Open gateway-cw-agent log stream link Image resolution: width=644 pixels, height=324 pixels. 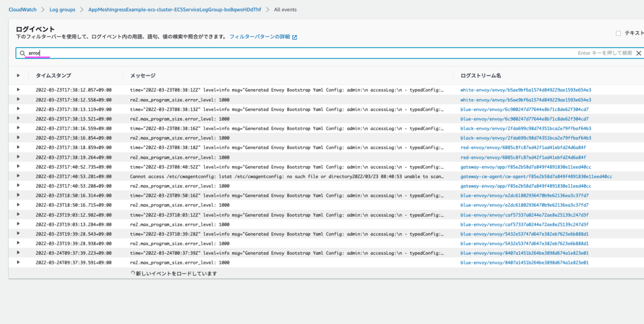coord(536,176)
